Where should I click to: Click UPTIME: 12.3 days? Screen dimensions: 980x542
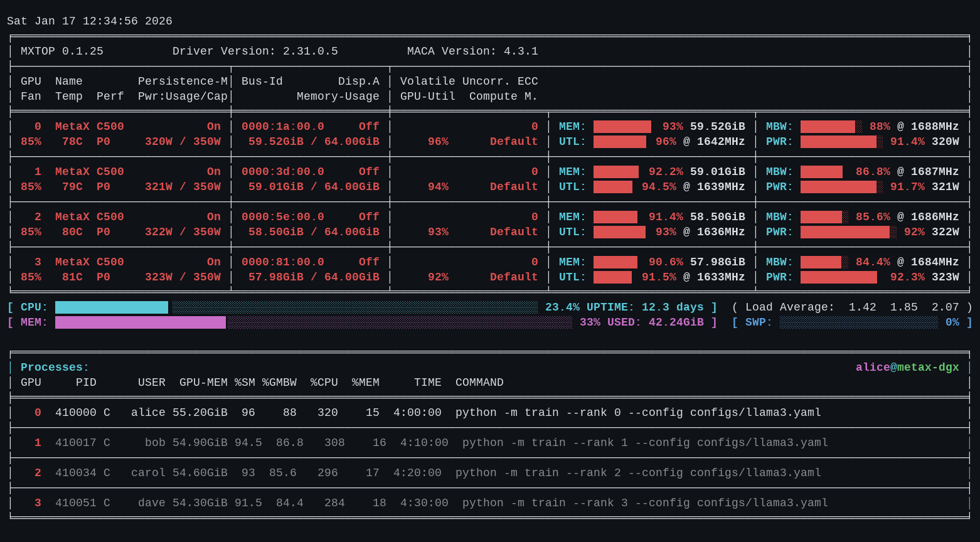(645, 307)
